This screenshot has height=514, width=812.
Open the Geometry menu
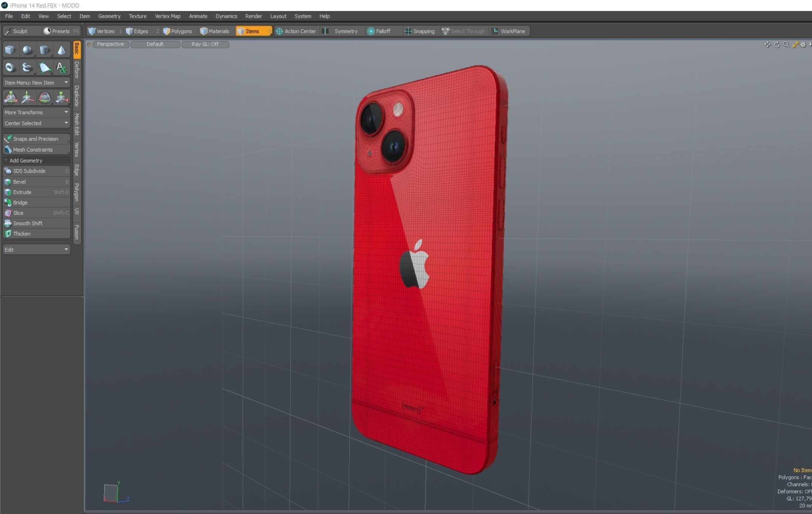point(109,16)
